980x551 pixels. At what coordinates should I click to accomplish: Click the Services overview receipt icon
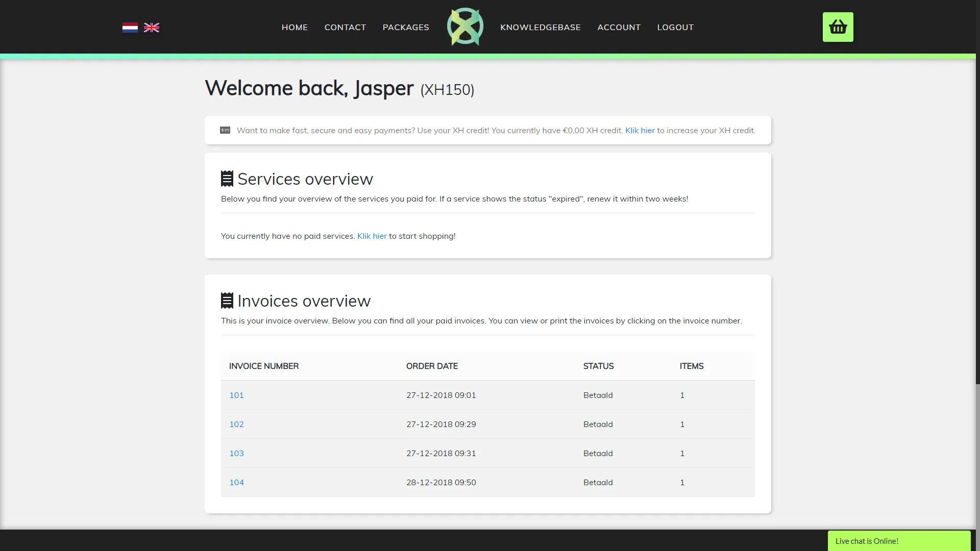click(x=227, y=179)
